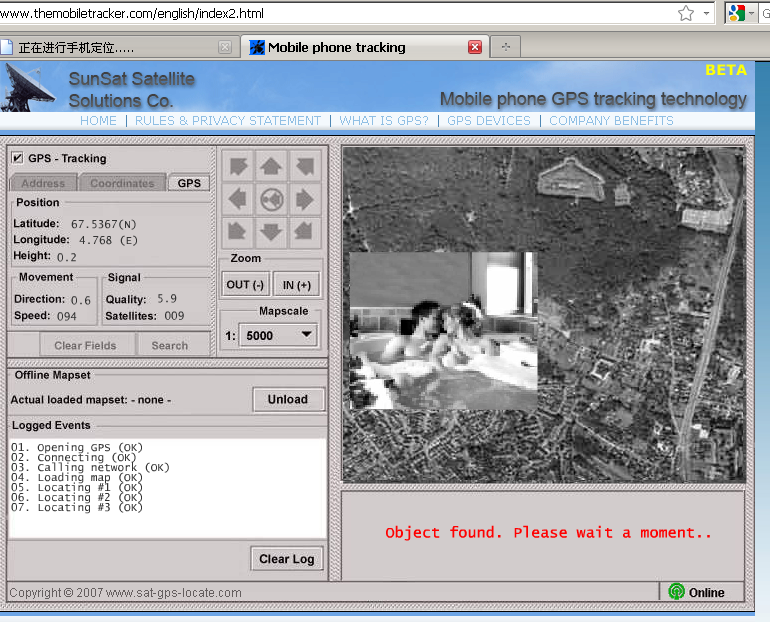Toggle the GPS - Tracking checkbox
The height and width of the screenshot is (622, 770).
pos(17,158)
